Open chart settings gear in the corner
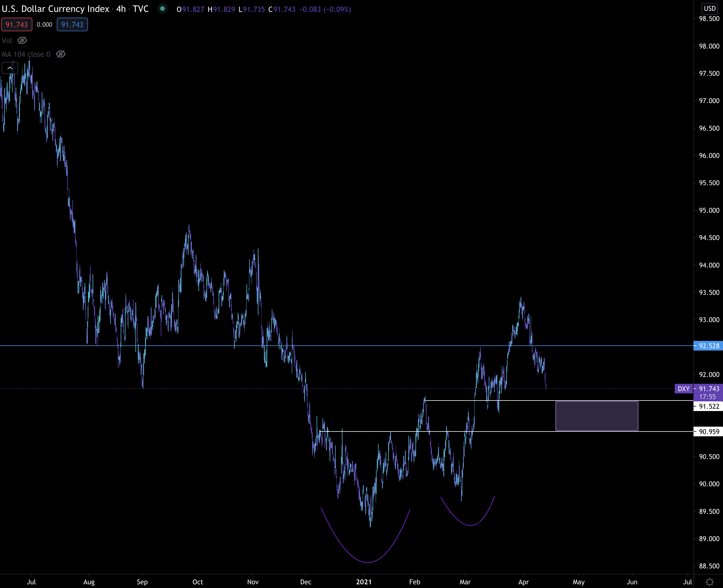 [709, 582]
